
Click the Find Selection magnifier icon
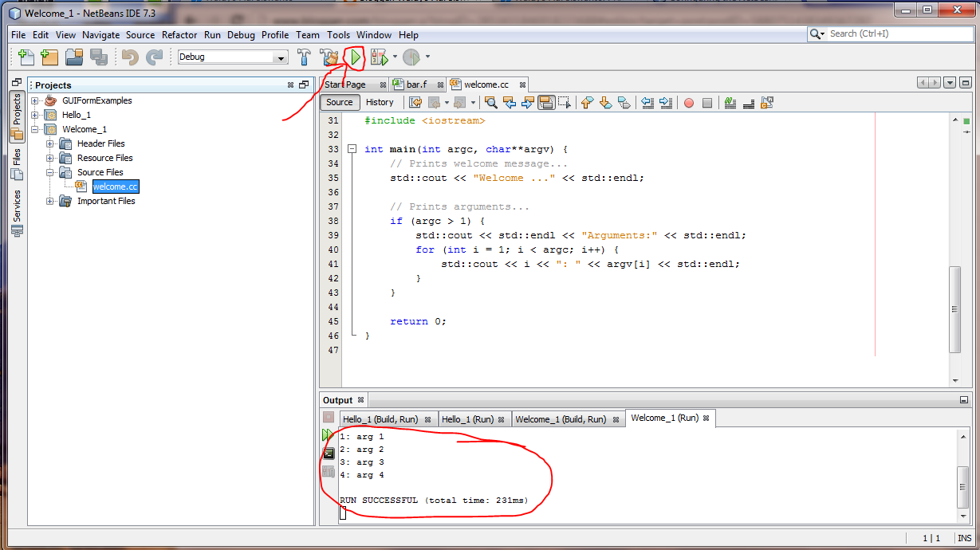[491, 102]
